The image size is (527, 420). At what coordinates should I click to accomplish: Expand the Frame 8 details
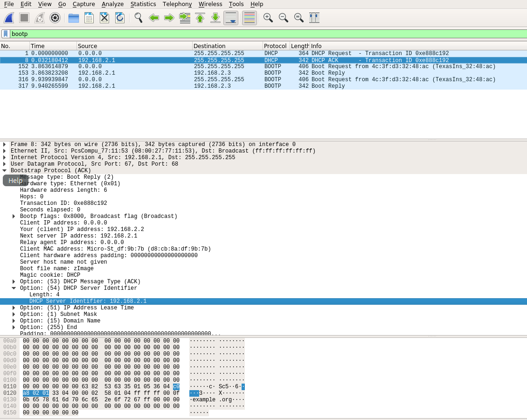point(4,144)
